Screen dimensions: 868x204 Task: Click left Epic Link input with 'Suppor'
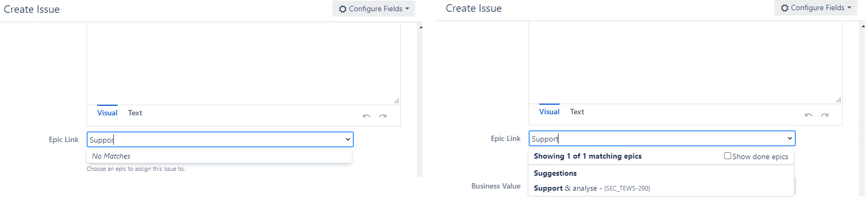(220, 139)
